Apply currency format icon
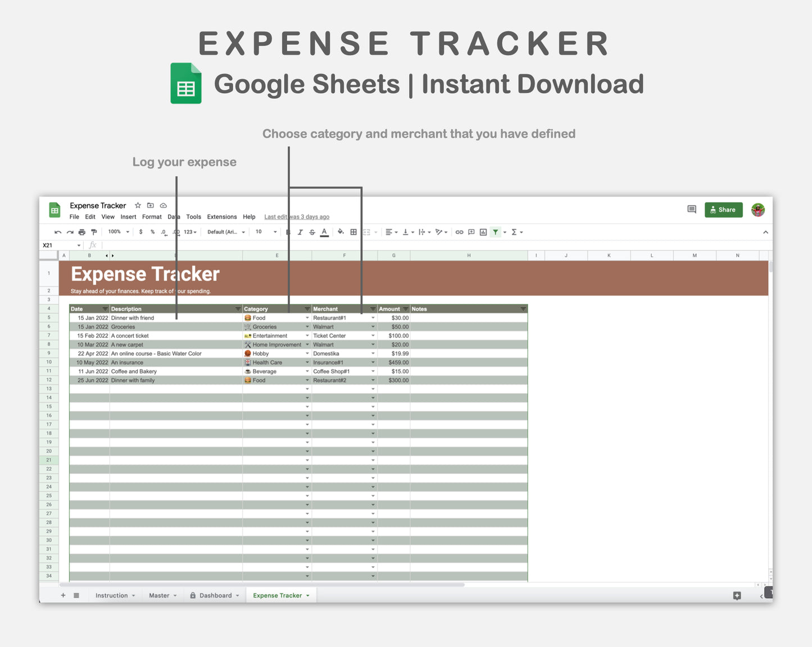This screenshot has height=647, width=812. click(140, 231)
